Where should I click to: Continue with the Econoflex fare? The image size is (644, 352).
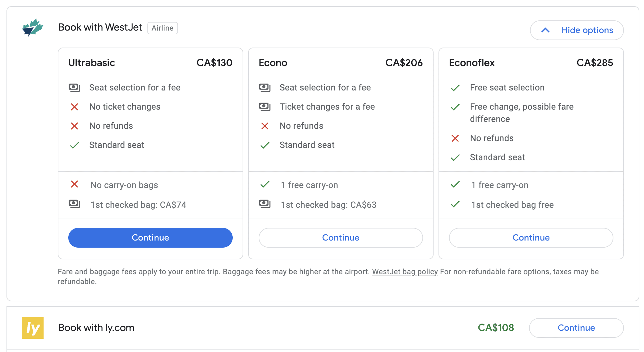pyautogui.click(x=531, y=238)
